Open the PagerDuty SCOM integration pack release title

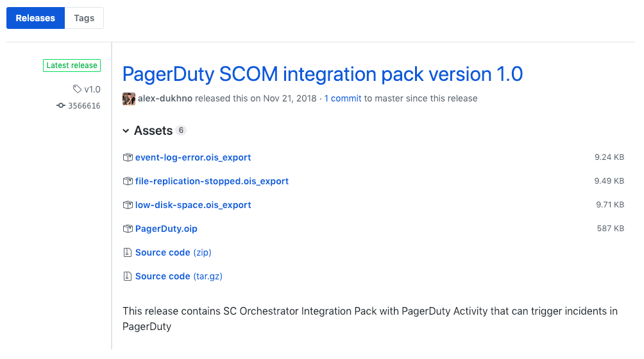pyautogui.click(x=322, y=74)
